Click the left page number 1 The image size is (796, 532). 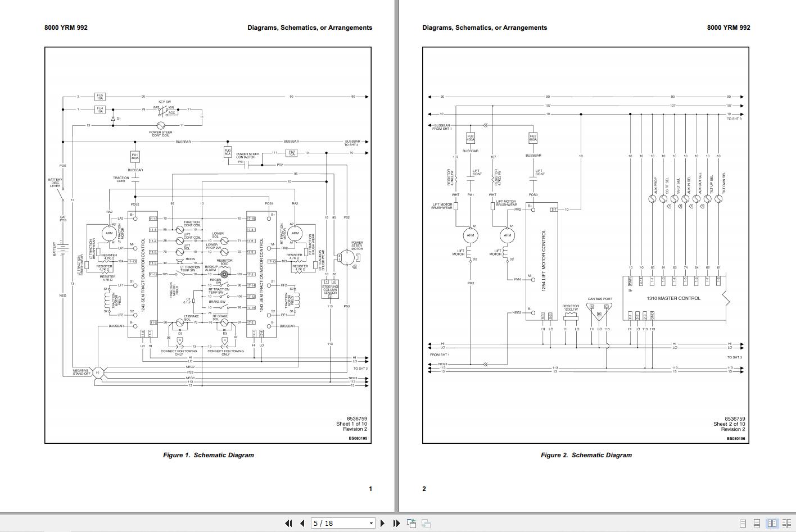coord(370,489)
